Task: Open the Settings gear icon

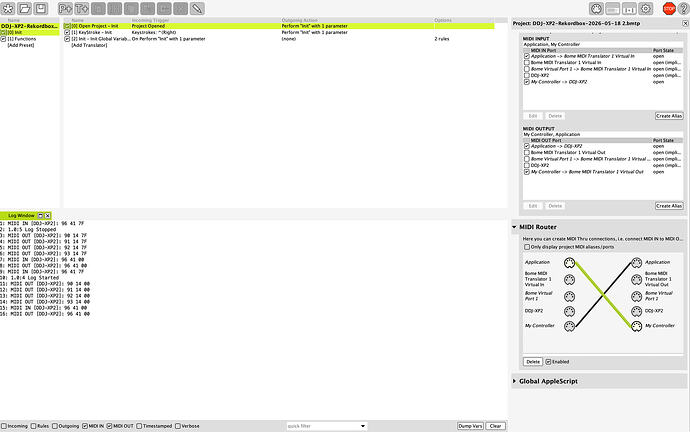Action: (x=646, y=8)
